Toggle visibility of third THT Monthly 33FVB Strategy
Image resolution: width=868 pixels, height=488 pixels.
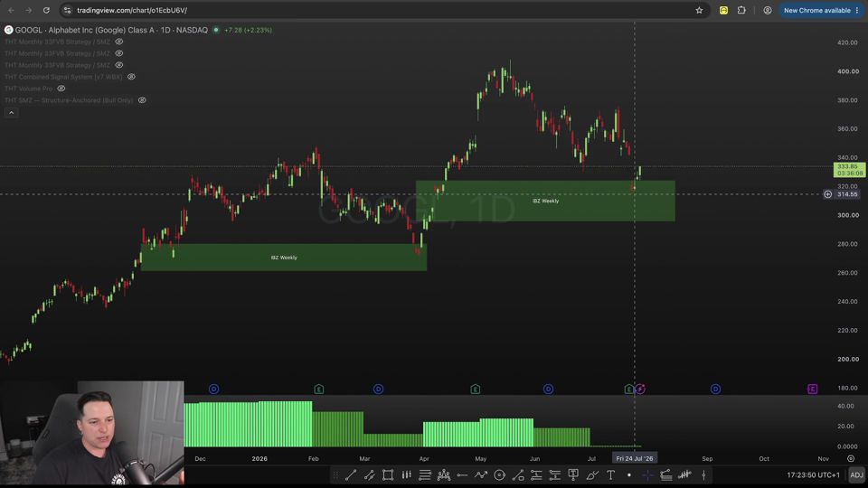click(119, 65)
